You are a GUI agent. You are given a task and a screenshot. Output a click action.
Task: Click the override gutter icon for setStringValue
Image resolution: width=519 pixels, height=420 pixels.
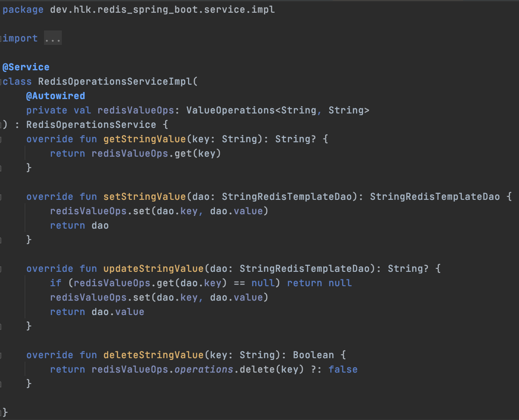[x=1, y=196]
